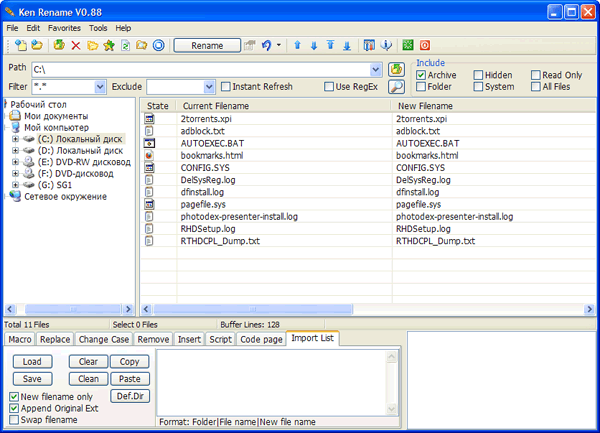Click the move to top arrow icon
The image size is (600, 433).
point(331,45)
